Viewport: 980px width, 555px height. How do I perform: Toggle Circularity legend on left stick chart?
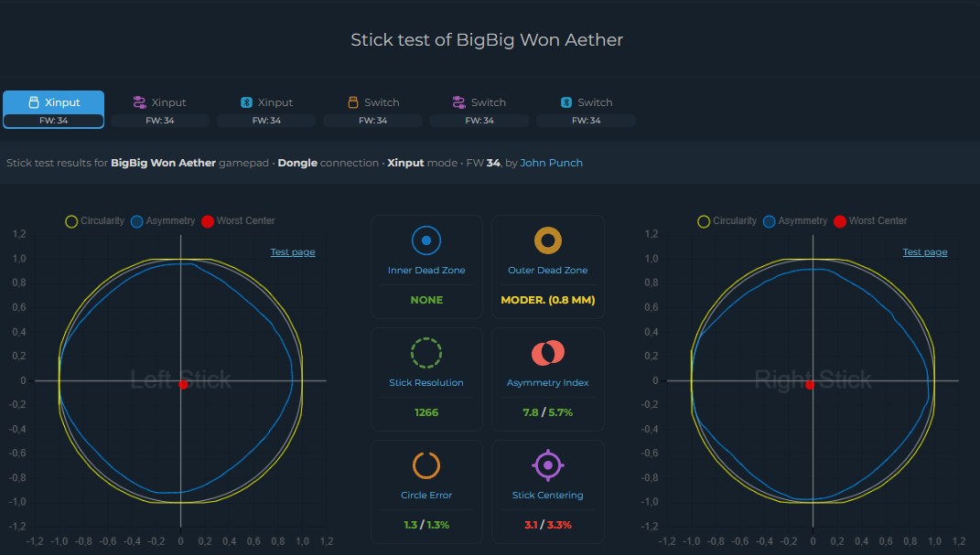pyautogui.click(x=95, y=221)
